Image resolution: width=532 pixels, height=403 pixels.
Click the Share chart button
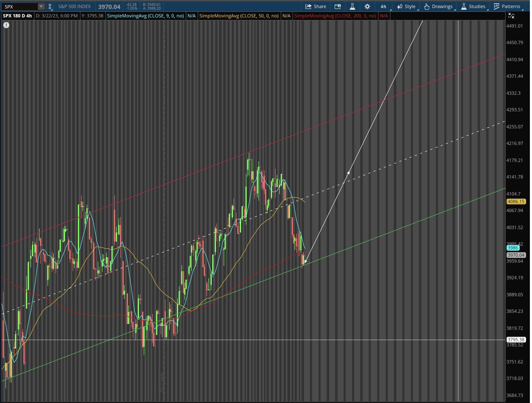coord(315,6)
